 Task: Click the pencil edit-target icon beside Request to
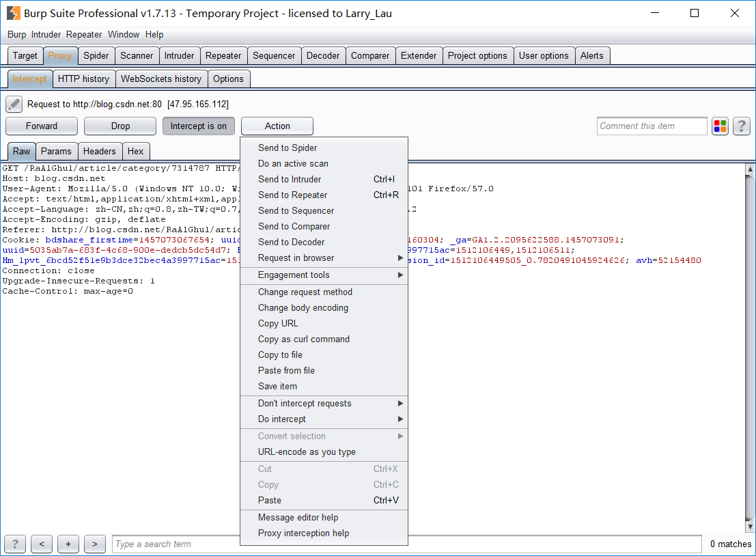14,104
